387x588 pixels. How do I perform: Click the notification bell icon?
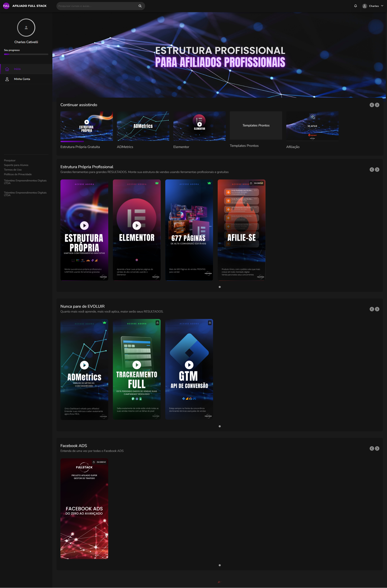[355, 6]
